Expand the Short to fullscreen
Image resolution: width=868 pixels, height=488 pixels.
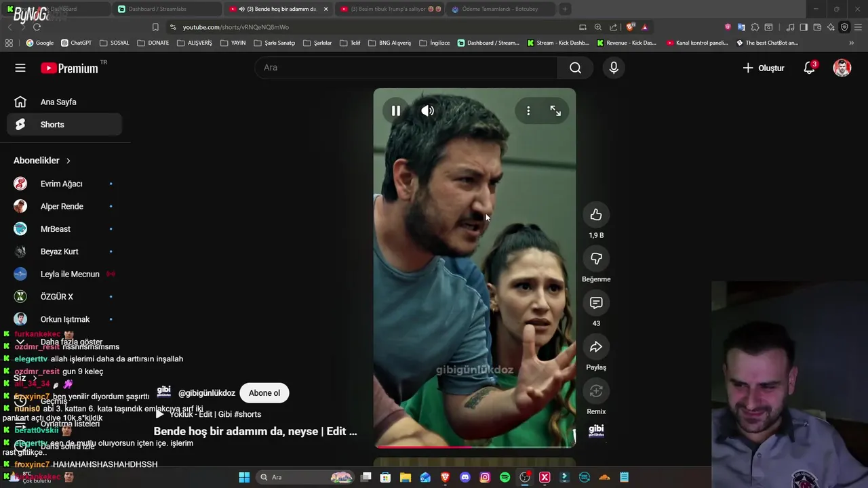pyautogui.click(x=555, y=110)
